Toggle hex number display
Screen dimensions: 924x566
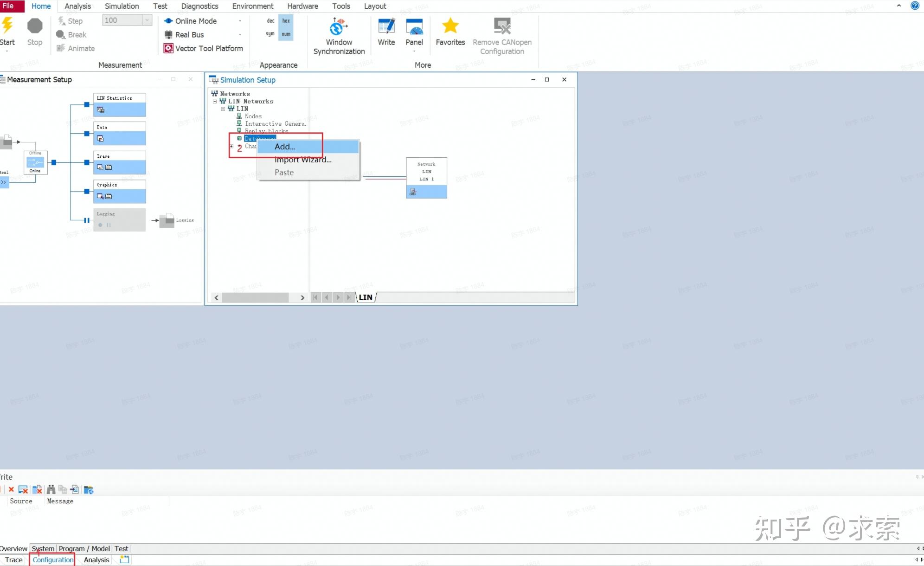click(x=286, y=21)
